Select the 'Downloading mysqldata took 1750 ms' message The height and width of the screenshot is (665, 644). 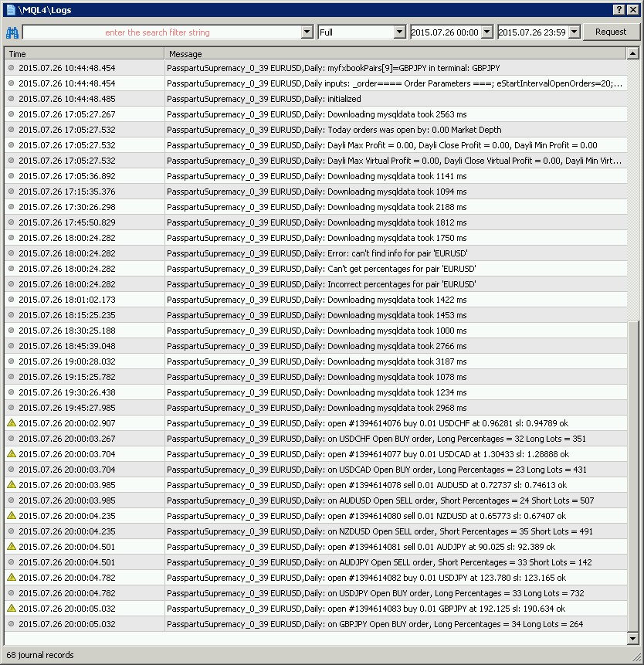pyautogui.click(x=317, y=238)
